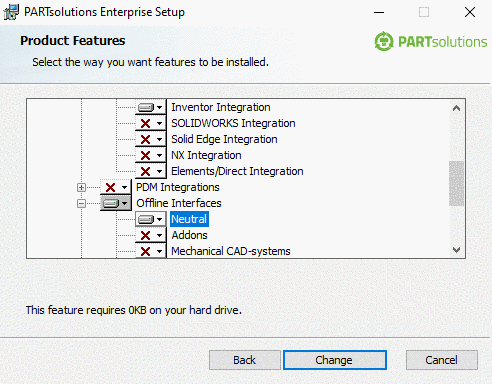Open Offline Interfaces feature state dropdown
The width and height of the screenshot is (492, 384).
(116, 203)
